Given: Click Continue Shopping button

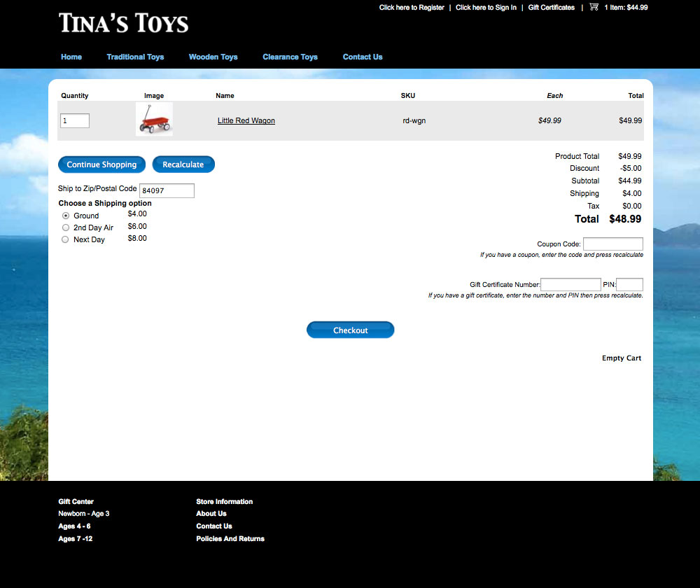Looking at the screenshot, I should coord(101,164).
